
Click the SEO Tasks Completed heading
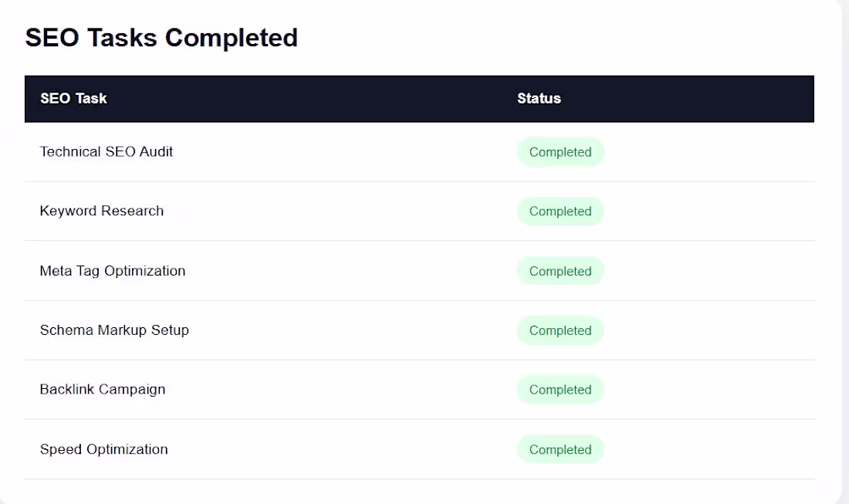coord(161,38)
